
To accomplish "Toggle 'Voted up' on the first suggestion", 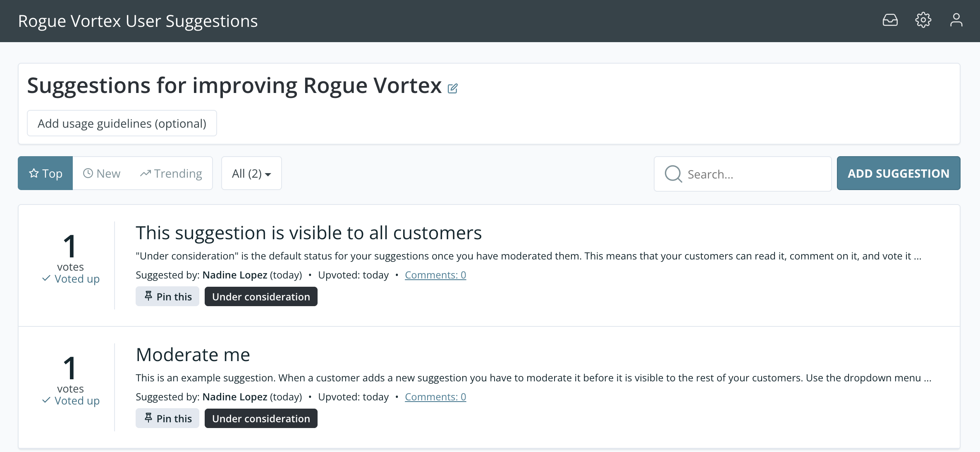I will pyautogui.click(x=71, y=279).
